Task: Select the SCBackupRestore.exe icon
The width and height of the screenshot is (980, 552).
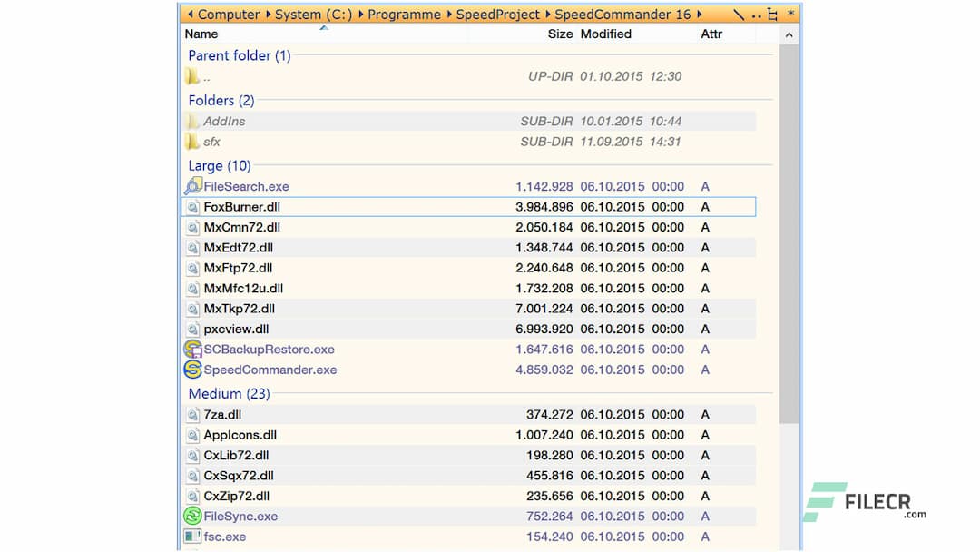Action: coord(192,350)
